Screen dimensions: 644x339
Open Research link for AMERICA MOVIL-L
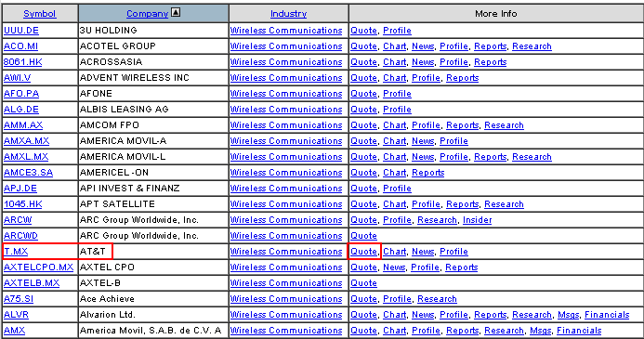(532, 157)
